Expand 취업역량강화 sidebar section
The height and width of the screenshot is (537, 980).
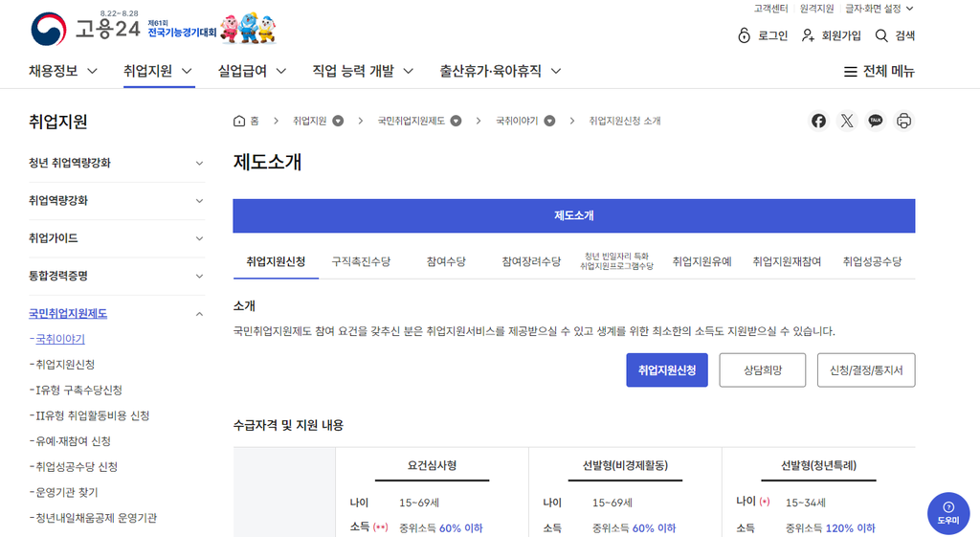coord(116,201)
